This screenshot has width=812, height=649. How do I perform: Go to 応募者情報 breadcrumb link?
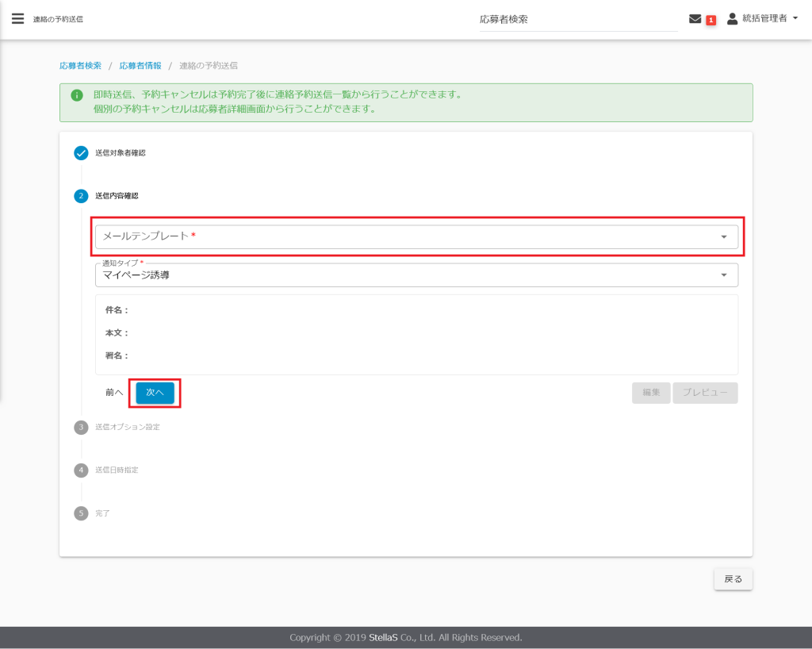tap(140, 66)
